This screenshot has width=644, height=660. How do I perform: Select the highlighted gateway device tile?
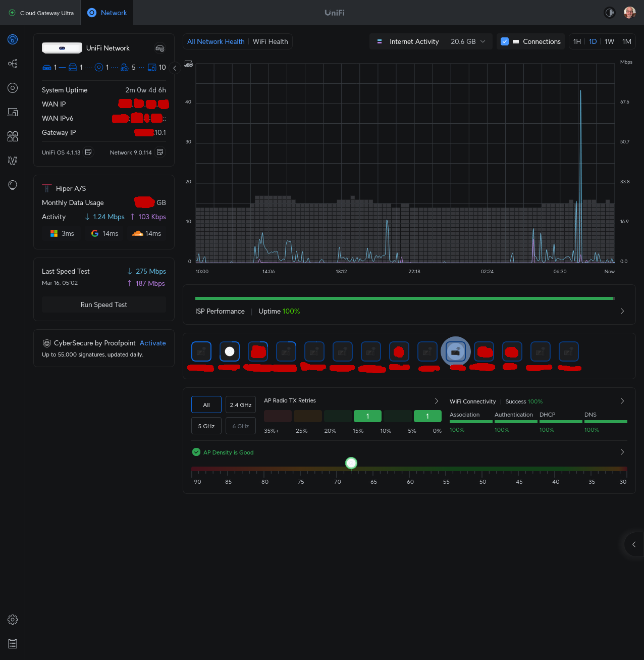pos(456,352)
